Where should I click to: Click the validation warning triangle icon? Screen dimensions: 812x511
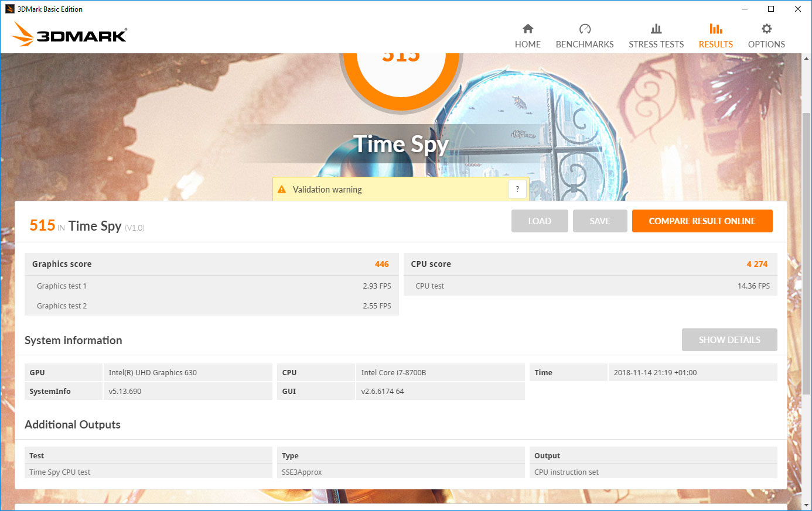(x=282, y=190)
